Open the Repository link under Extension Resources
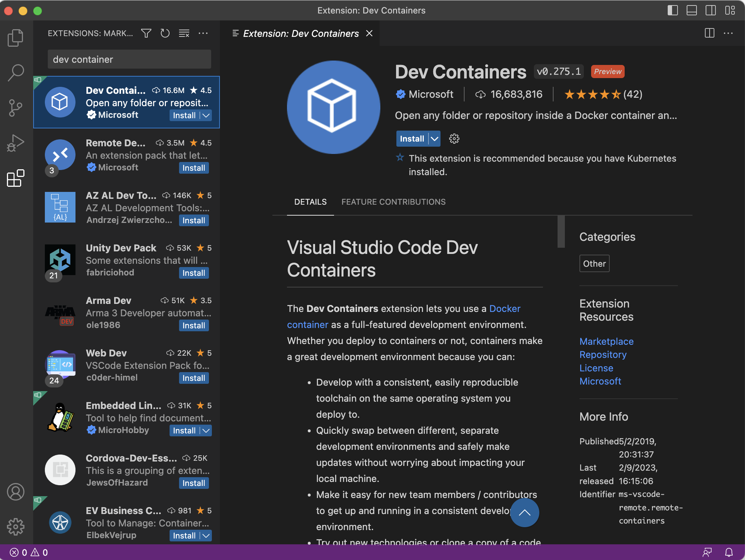745x560 pixels. point(602,354)
